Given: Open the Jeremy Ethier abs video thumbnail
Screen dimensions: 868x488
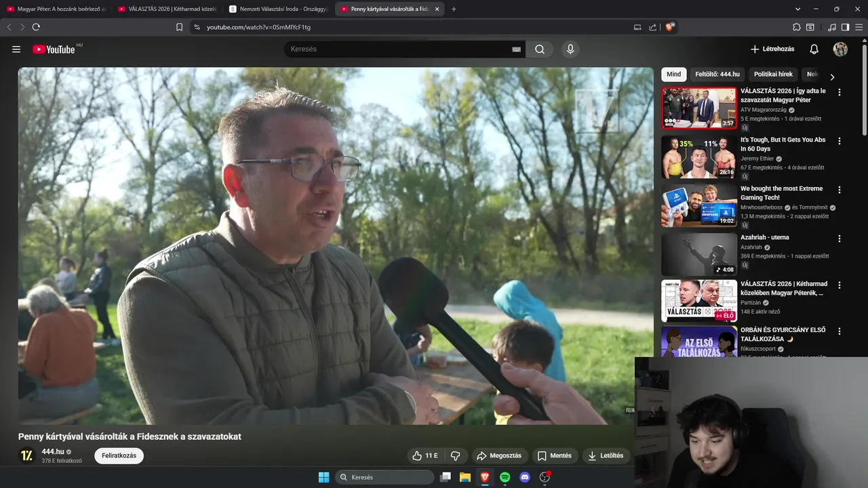Looking at the screenshot, I should (x=699, y=157).
